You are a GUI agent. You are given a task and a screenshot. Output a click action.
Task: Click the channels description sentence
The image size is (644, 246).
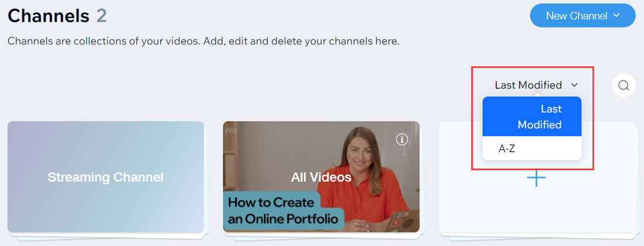(x=203, y=42)
